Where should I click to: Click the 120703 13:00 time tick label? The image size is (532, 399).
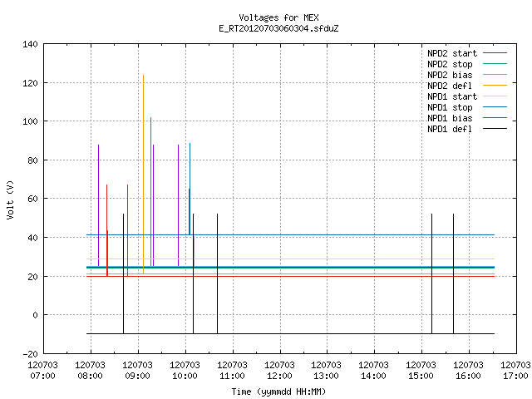point(326,371)
